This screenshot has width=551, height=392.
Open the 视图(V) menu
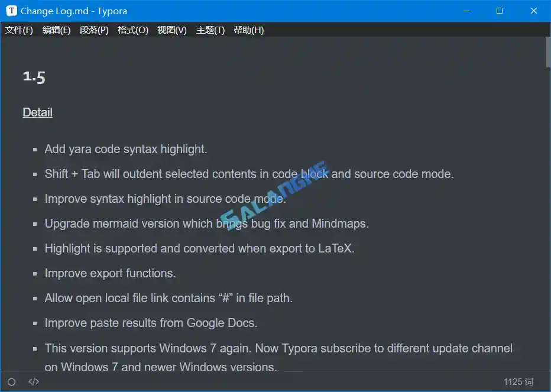pos(171,30)
